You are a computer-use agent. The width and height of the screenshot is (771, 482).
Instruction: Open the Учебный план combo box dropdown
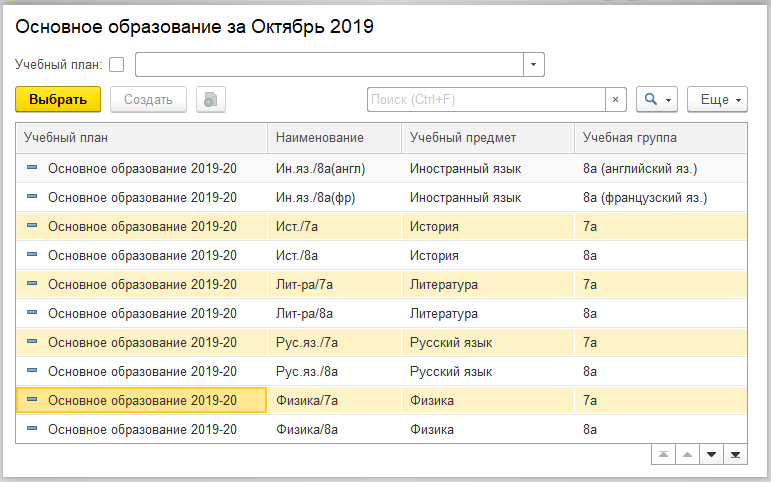pos(534,65)
